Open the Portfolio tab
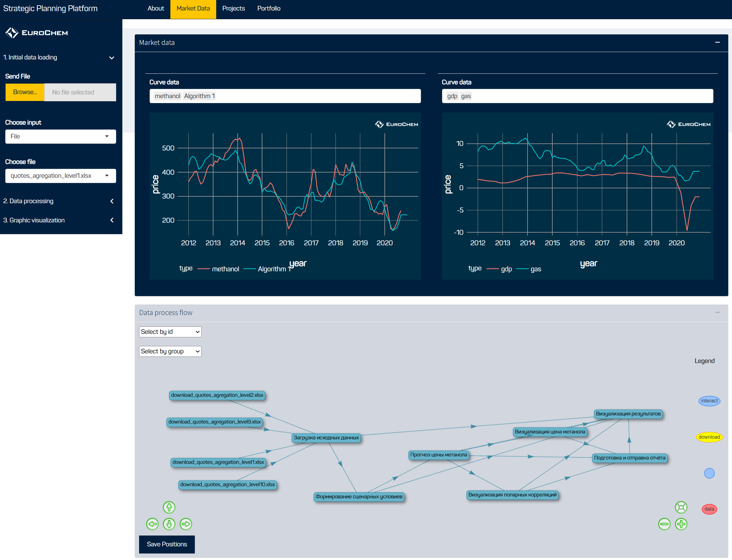This screenshot has width=732, height=560. (268, 9)
